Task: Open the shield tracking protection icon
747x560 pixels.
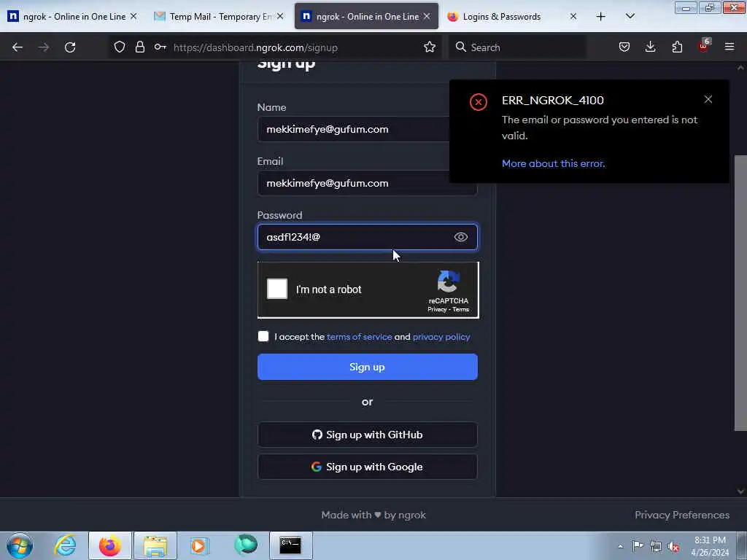Action: coord(120,47)
